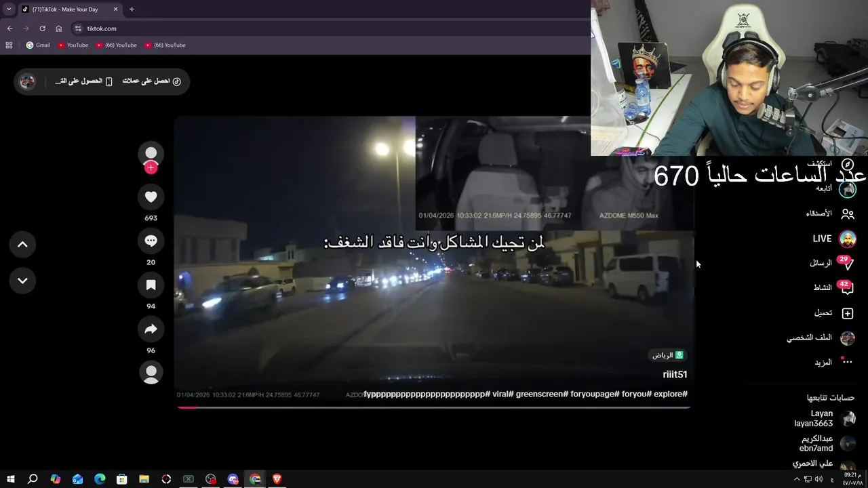Click the Upload (تحميل) plus icon

pos(848,313)
